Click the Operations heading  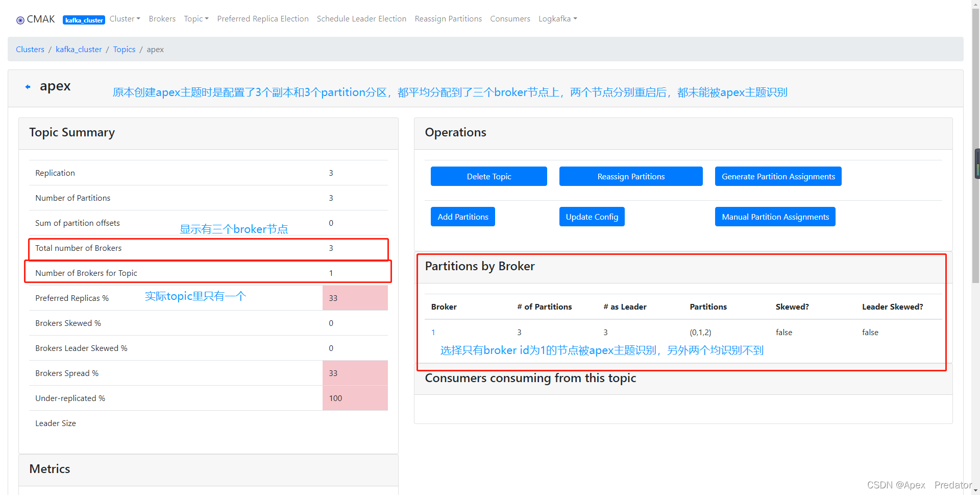pos(455,132)
